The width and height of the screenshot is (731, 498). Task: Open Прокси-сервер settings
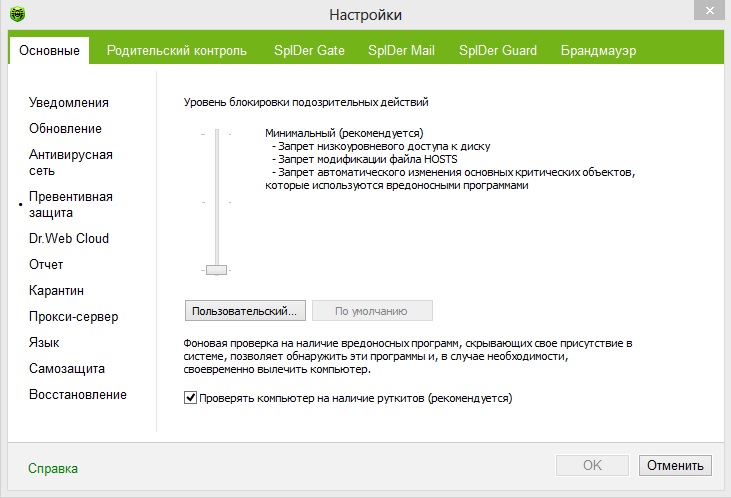pyautogui.click(x=74, y=317)
